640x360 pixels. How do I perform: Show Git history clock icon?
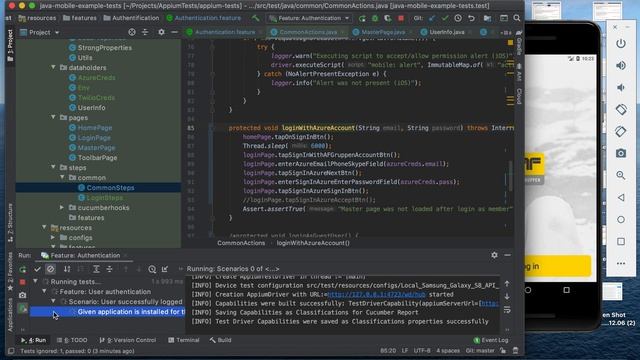click(458, 18)
